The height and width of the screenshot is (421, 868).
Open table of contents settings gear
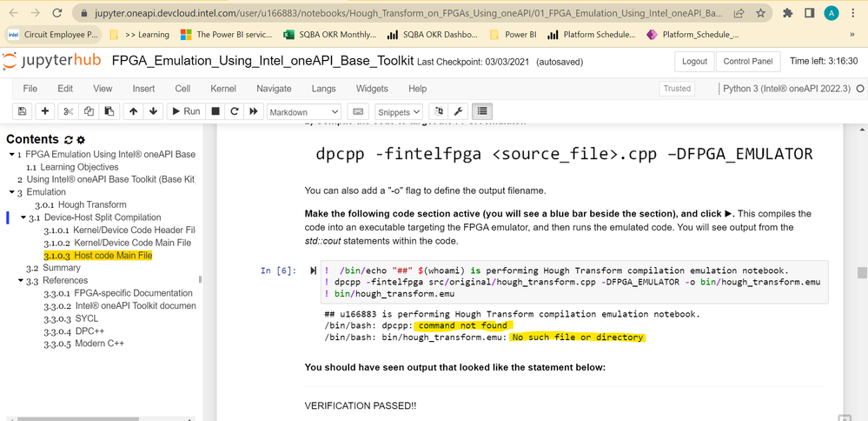pyautogui.click(x=81, y=139)
